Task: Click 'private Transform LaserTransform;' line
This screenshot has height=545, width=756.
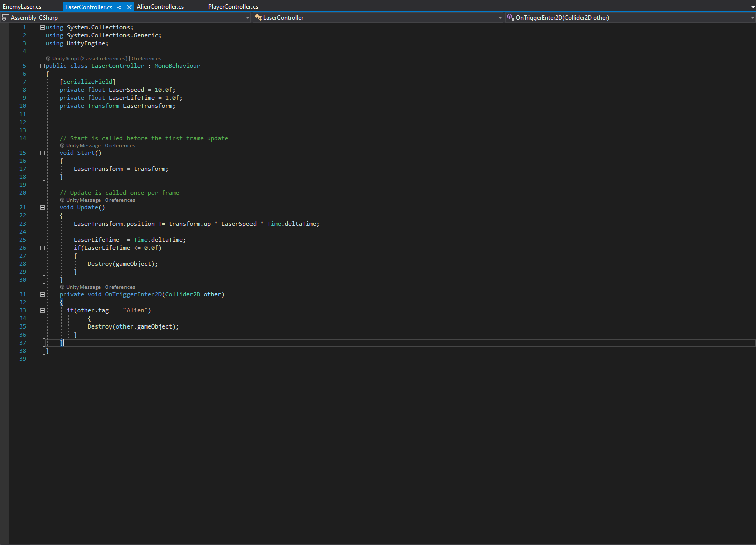Action: click(117, 106)
